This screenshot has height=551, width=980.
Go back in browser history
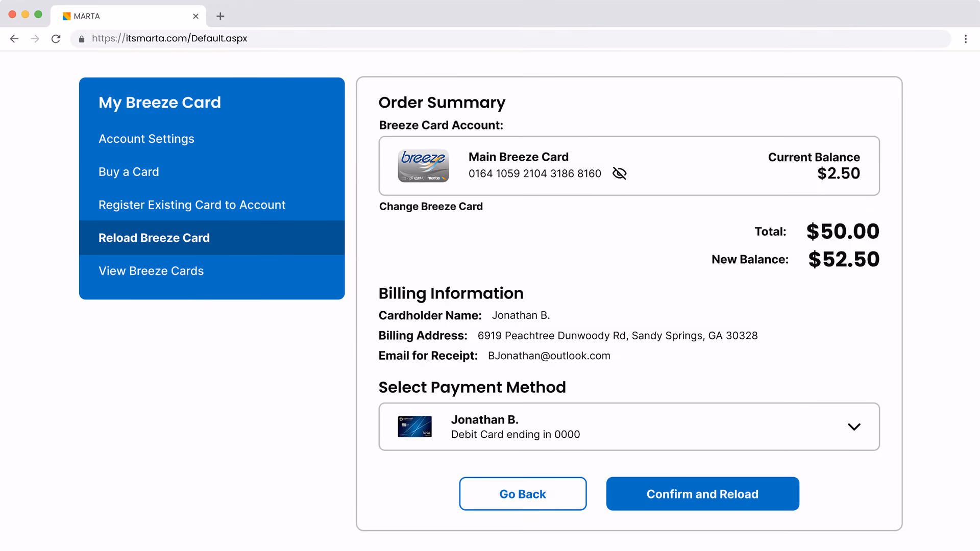[14, 38]
